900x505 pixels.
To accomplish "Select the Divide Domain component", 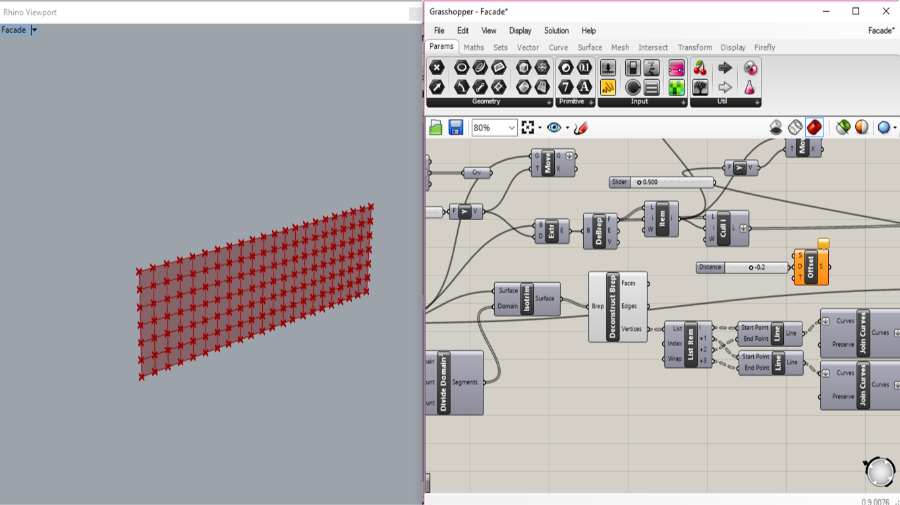I will (455, 383).
